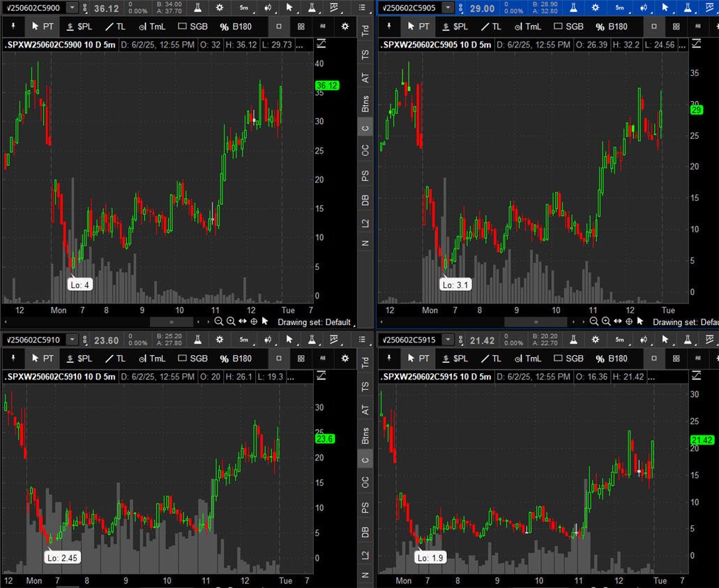Viewport: 719px width, 588px height.
Task: Expand the symbol dropdown next to C5910
Action: point(73,340)
